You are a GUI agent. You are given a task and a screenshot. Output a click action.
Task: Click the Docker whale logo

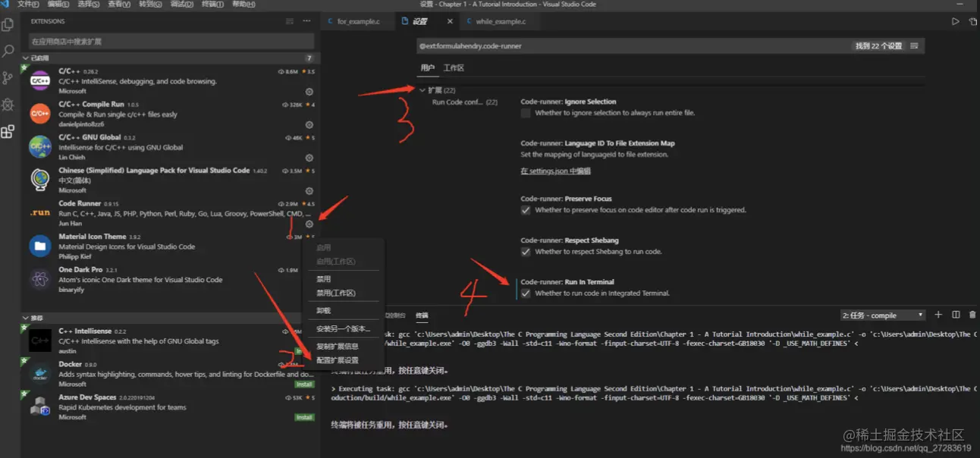[40, 374]
